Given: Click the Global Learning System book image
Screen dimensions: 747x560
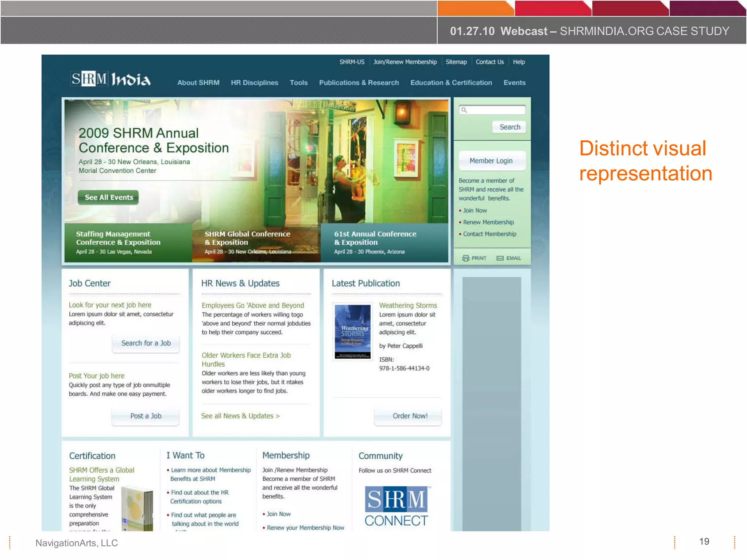Looking at the screenshot, I should click(138, 509).
